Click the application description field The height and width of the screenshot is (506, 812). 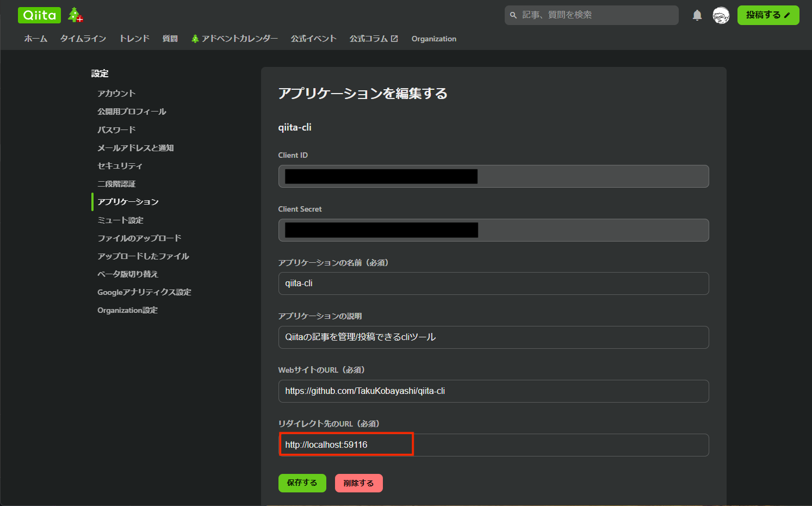(493, 337)
